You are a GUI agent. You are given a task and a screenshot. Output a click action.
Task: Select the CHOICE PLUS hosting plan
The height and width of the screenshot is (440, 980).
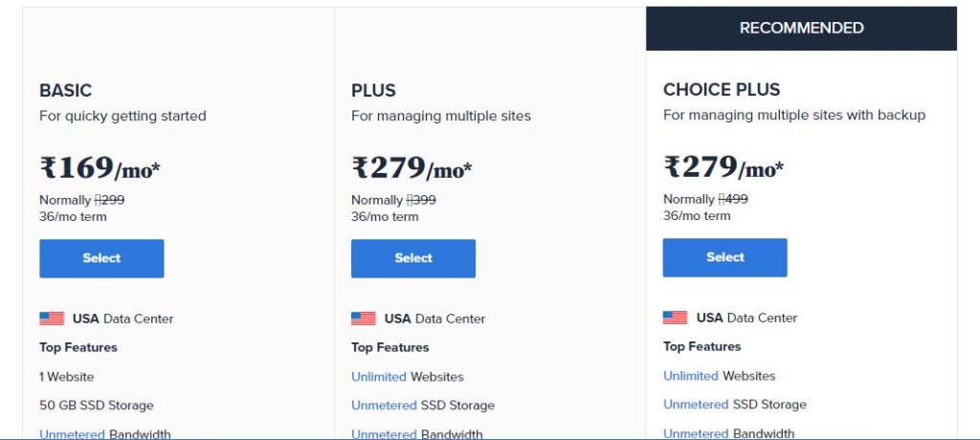[x=725, y=257]
